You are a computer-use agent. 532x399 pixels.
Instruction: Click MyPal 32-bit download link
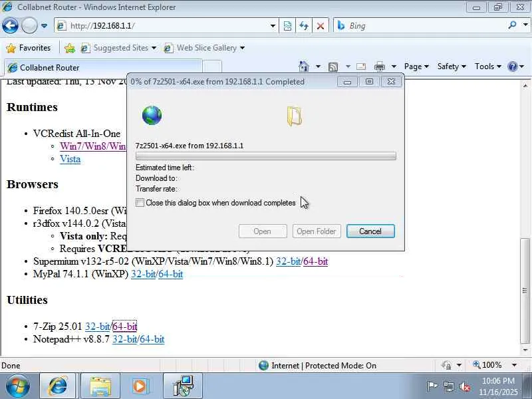coord(143,274)
